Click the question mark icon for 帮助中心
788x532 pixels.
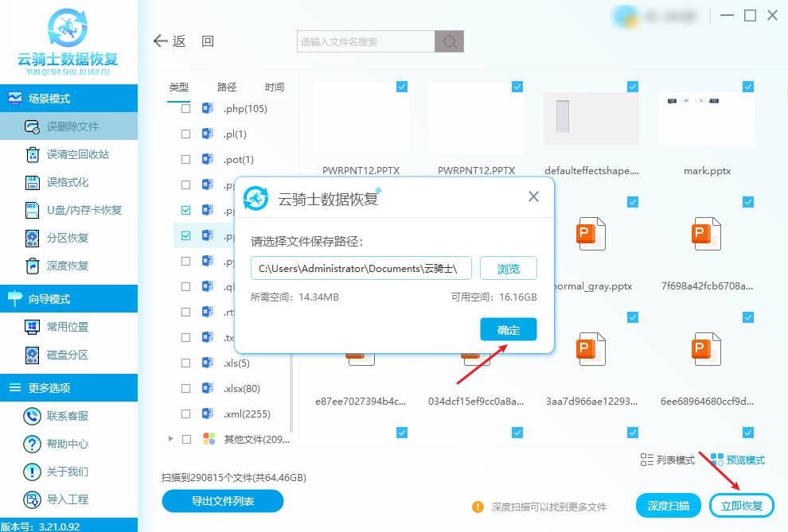pos(32,444)
